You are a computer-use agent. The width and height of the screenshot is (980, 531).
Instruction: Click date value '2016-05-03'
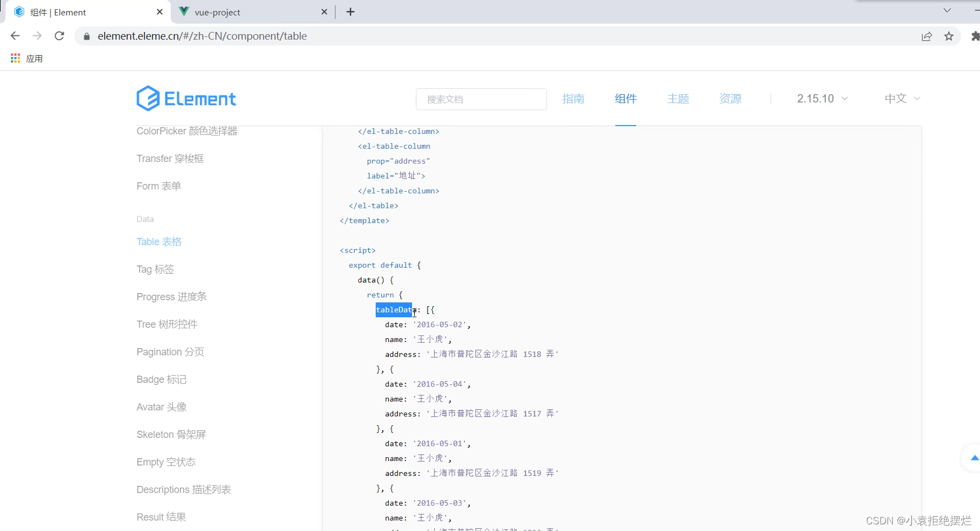coord(440,503)
